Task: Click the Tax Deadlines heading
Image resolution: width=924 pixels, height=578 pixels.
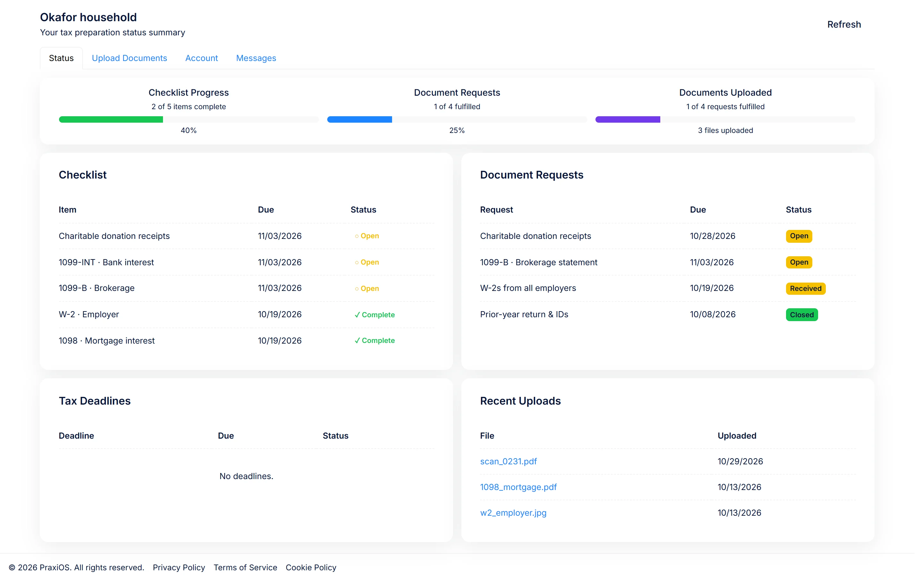Action: pos(95,401)
